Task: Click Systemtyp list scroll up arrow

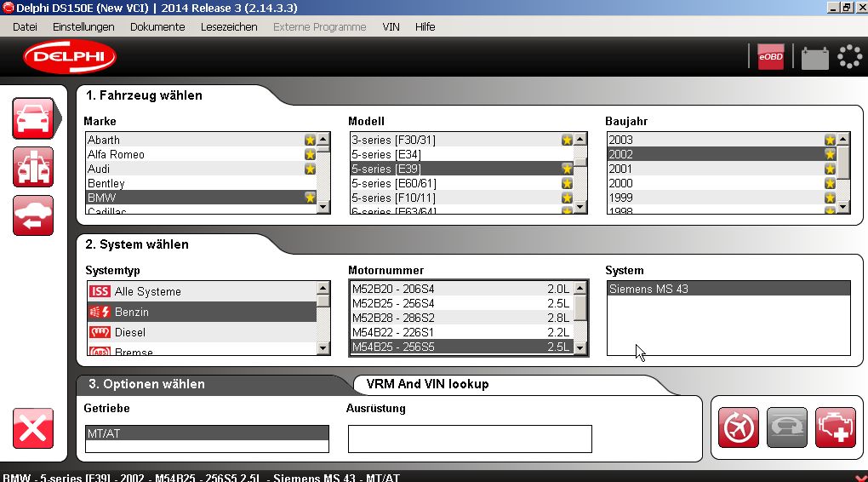Action: click(x=323, y=288)
